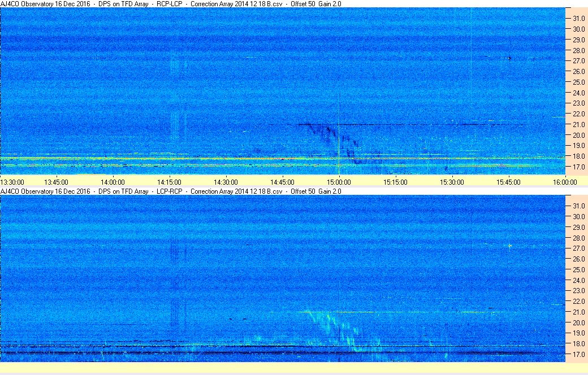This screenshot has width=588, height=375.
Task: Click 29.0 frequency label on LCP-RCP chart
Action: [578, 227]
